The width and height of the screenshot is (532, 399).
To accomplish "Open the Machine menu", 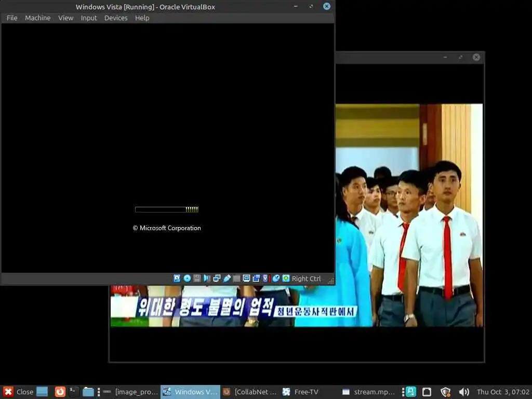I will (37, 18).
